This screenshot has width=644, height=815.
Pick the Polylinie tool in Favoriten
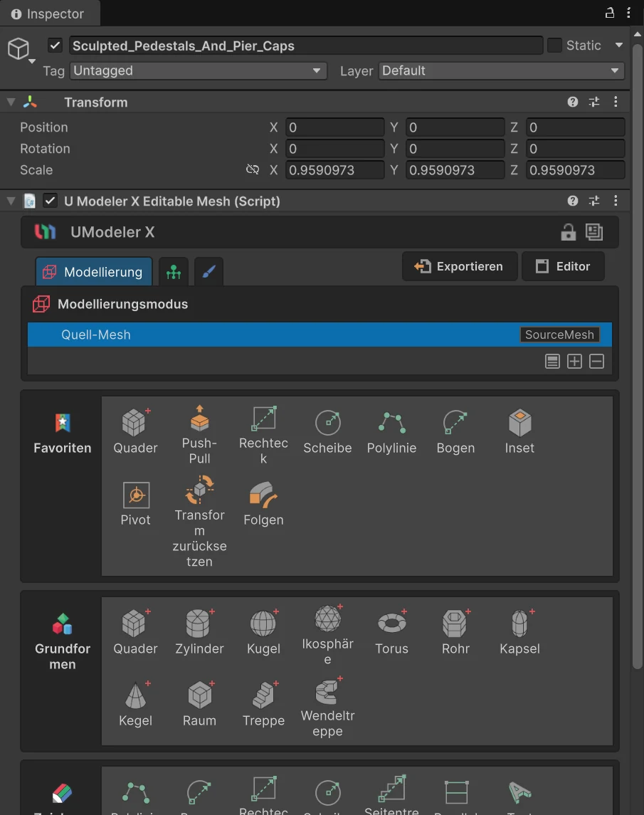tap(391, 431)
